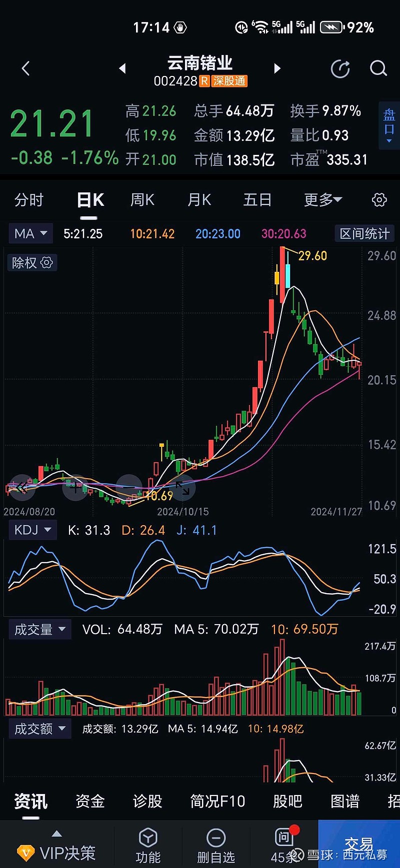Tap the crosshair circle chart overlay

75,488
